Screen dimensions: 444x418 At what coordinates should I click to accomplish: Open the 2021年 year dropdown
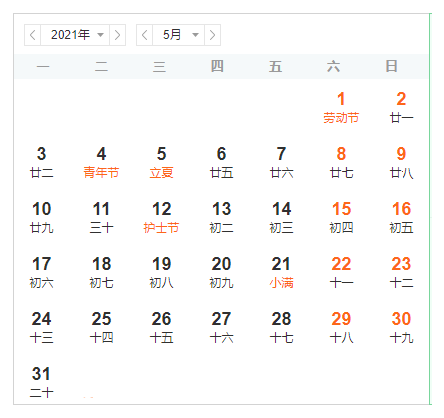click(75, 35)
